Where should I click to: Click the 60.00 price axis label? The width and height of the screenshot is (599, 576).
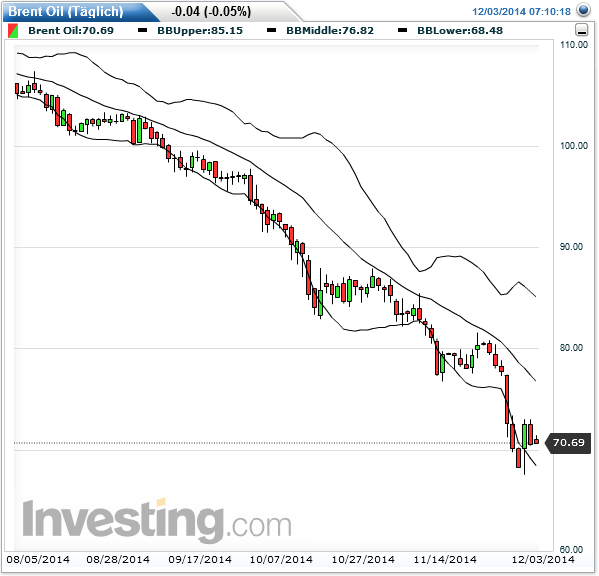(571, 549)
